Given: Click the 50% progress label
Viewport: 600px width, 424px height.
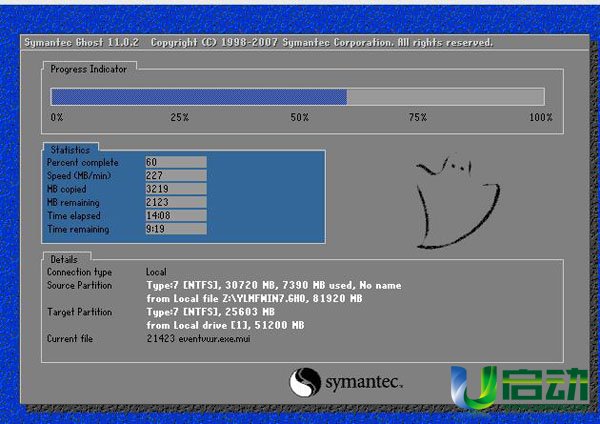Looking at the screenshot, I should (300, 117).
